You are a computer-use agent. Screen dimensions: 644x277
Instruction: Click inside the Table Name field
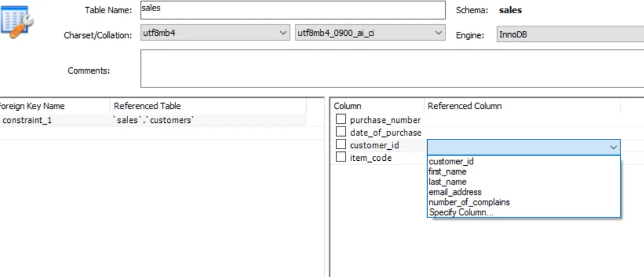(x=292, y=10)
